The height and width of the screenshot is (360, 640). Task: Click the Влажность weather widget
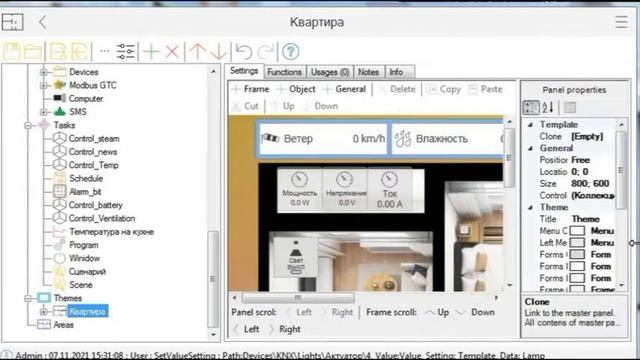coord(448,139)
